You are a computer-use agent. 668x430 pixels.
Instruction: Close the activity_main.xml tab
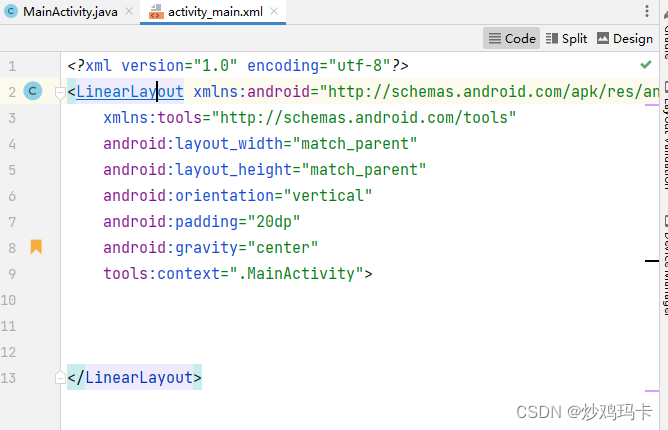[274, 12]
